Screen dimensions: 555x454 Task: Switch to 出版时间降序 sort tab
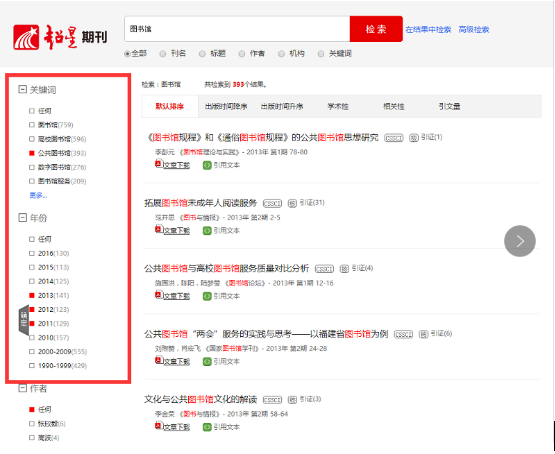coord(226,106)
